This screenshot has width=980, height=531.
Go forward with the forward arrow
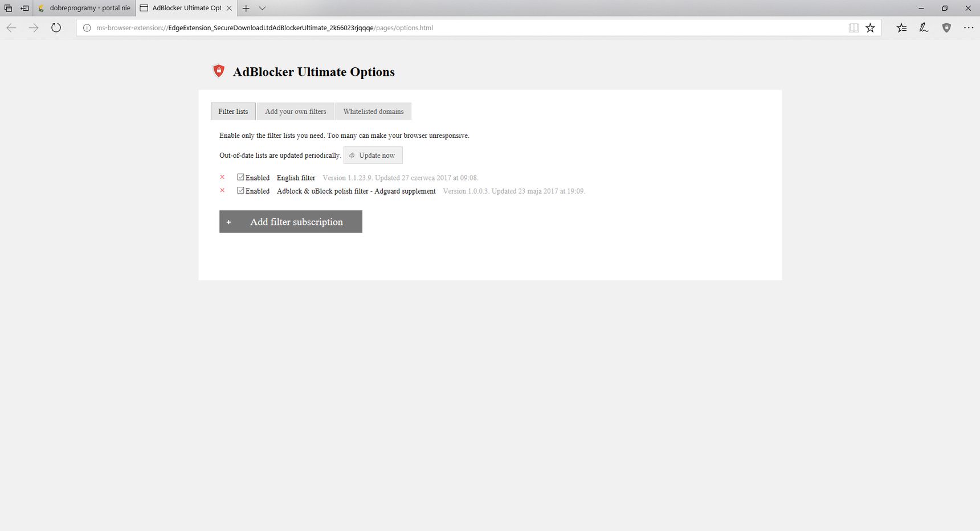(34, 27)
